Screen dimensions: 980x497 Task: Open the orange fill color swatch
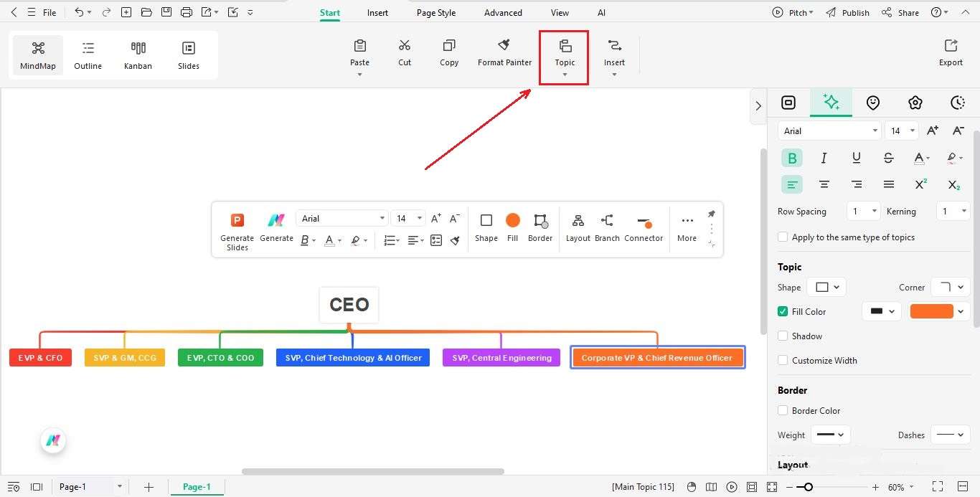[x=933, y=311]
